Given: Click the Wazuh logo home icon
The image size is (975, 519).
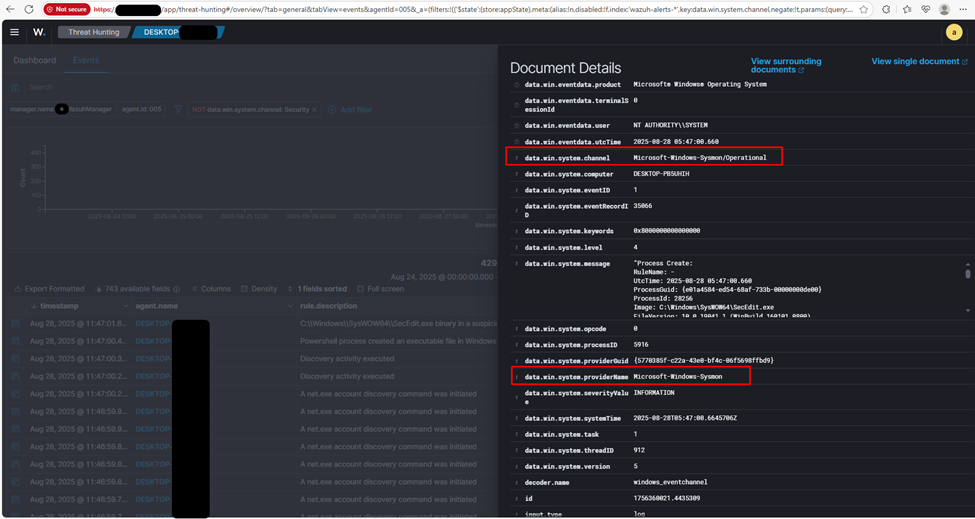Looking at the screenshot, I should coord(39,32).
